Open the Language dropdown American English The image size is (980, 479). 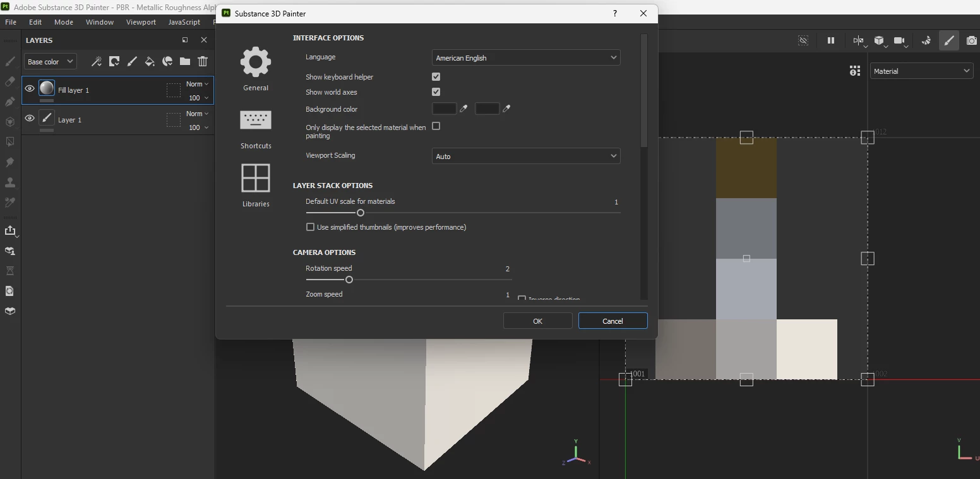[526, 57]
